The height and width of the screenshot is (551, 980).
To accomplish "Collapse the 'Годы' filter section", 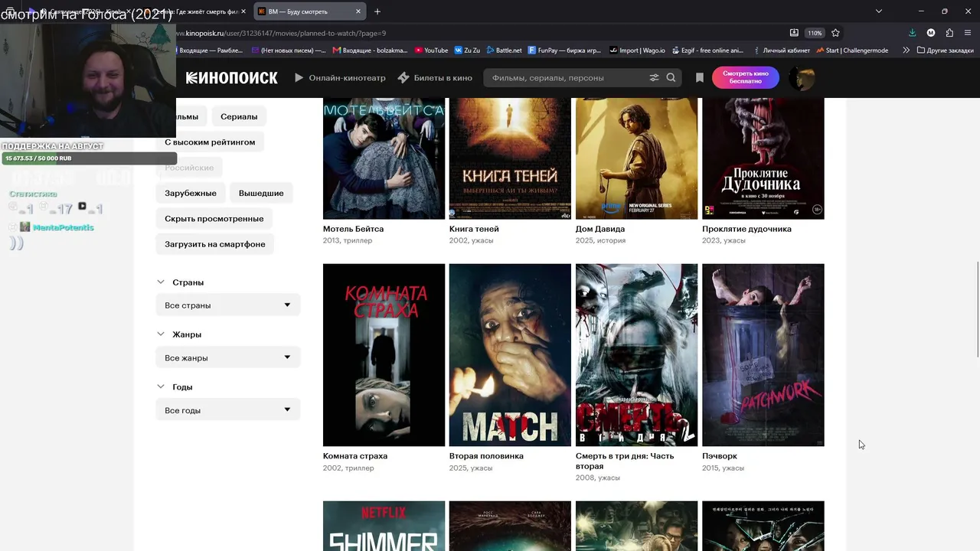I will coord(175,387).
